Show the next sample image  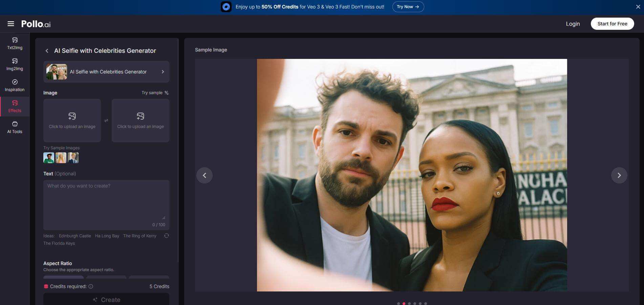click(x=619, y=175)
